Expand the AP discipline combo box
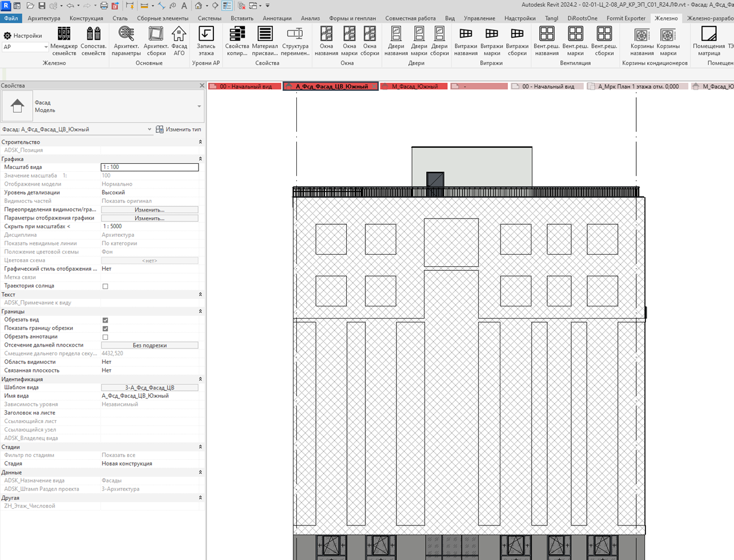This screenshot has height=560, width=734. point(25,47)
